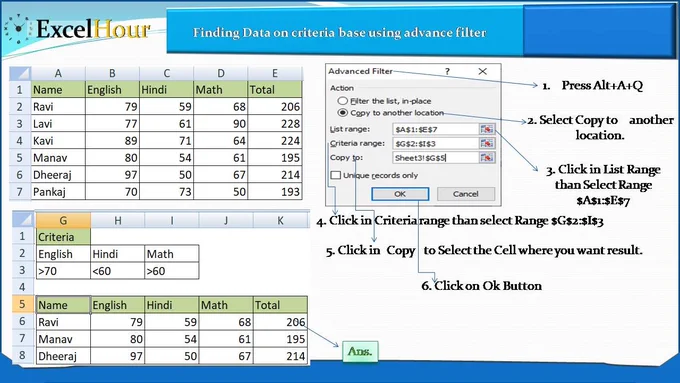This screenshot has height=383, width=680.
Task: Select column I header
Action: pyautogui.click(x=172, y=220)
